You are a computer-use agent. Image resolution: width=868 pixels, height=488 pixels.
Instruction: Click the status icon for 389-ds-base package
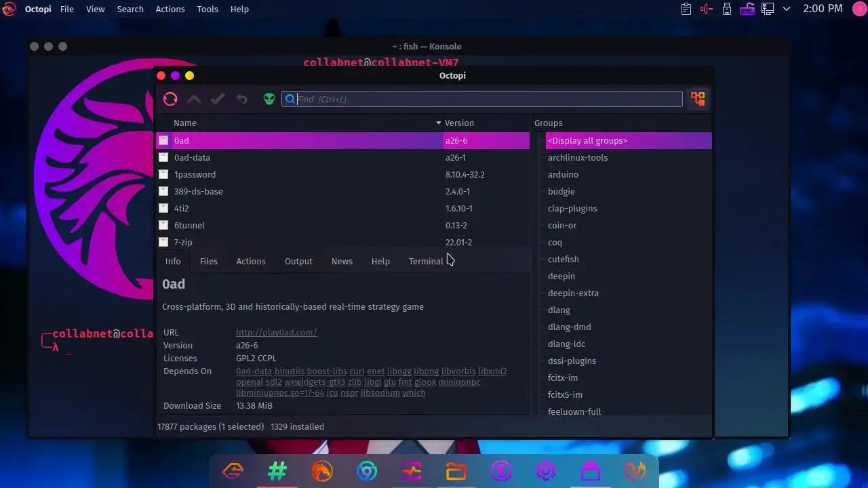[x=163, y=191]
